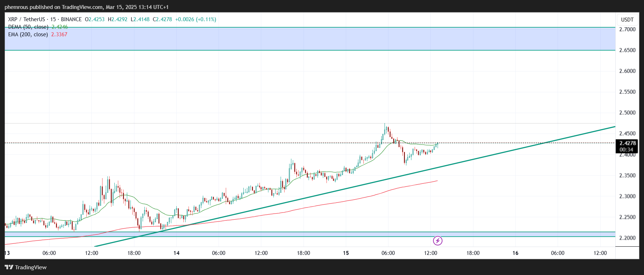Select the date label 16 on time axis
644x275 pixels.
point(515,253)
